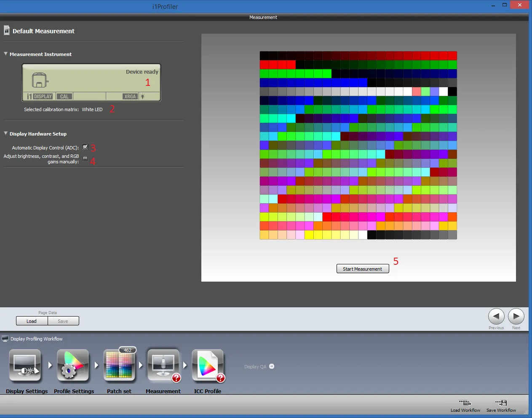Viewport: 532px width, 418px height.
Task: Click the XRGA indicator on device panel
Action: (x=130, y=96)
